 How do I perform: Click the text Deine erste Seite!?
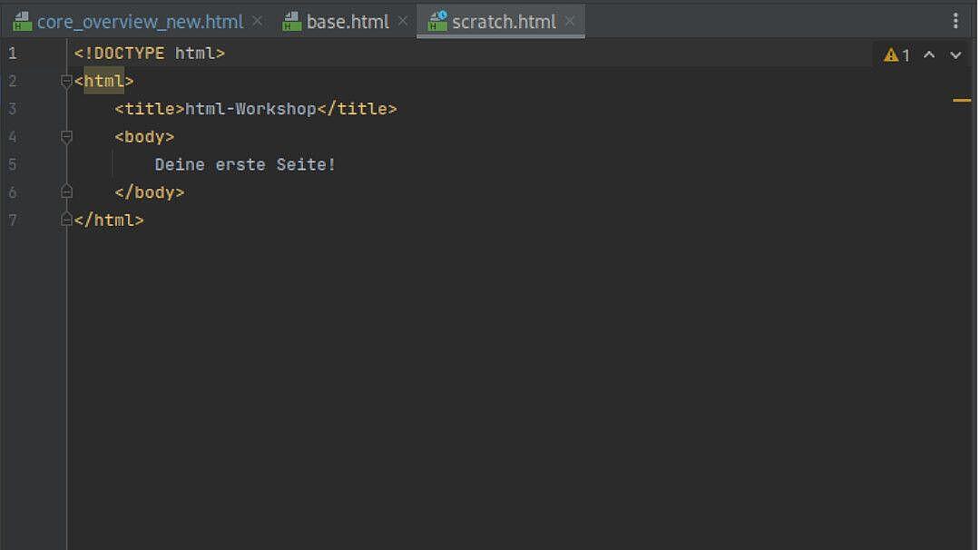(245, 164)
